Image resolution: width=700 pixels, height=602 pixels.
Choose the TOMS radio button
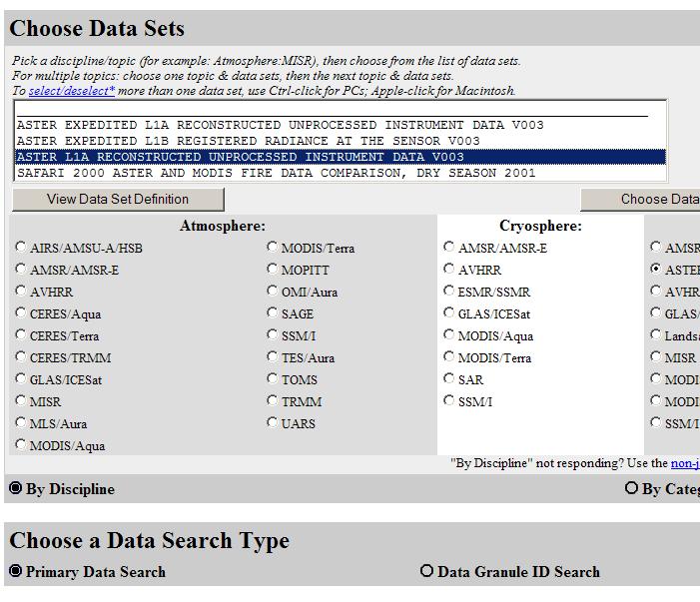(273, 379)
